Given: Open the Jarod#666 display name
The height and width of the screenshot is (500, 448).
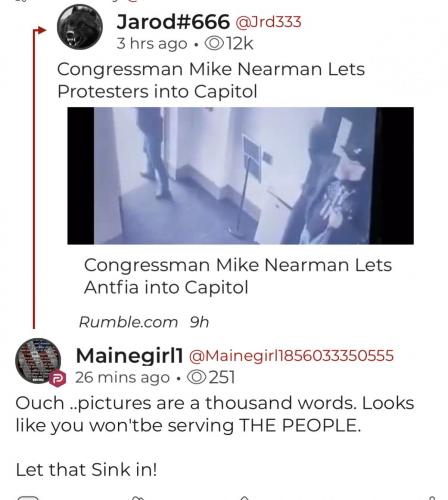Looking at the screenshot, I should click(x=173, y=22).
